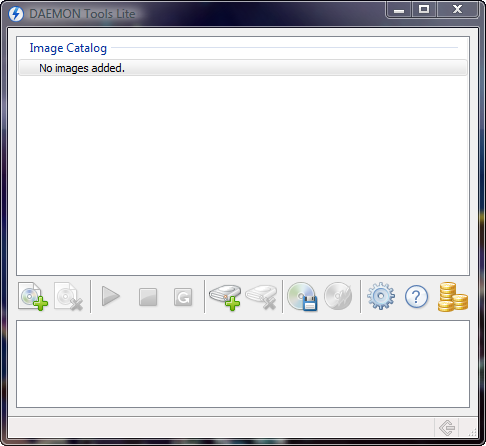The image size is (486, 446).
Task: Open Make Disc Image tool
Action: coord(302,297)
